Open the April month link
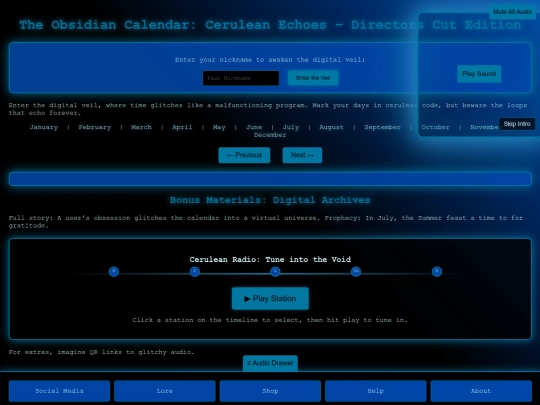The width and height of the screenshot is (540, 405). point(182,127)
